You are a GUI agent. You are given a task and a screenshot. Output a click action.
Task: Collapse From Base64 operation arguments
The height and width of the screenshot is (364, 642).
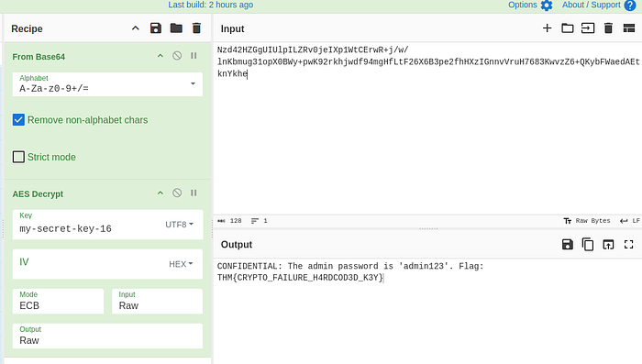(160, 56)
